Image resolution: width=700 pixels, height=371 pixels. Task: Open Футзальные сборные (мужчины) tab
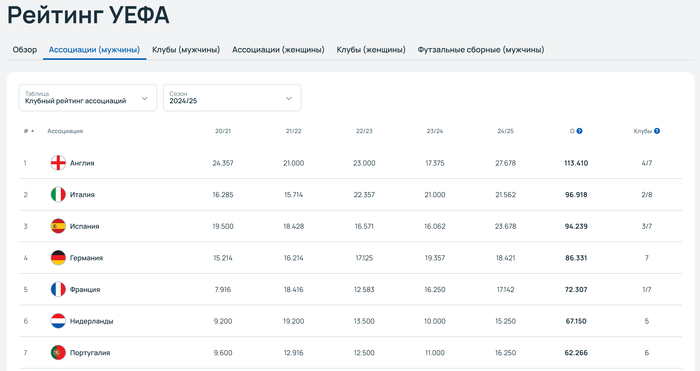coord(481,50)
